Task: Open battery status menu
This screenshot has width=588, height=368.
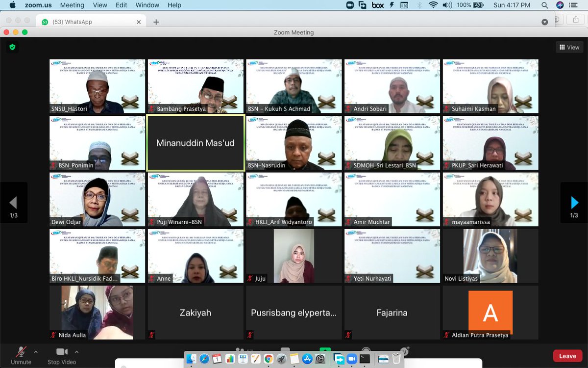Action: click(x=470, y=5)
